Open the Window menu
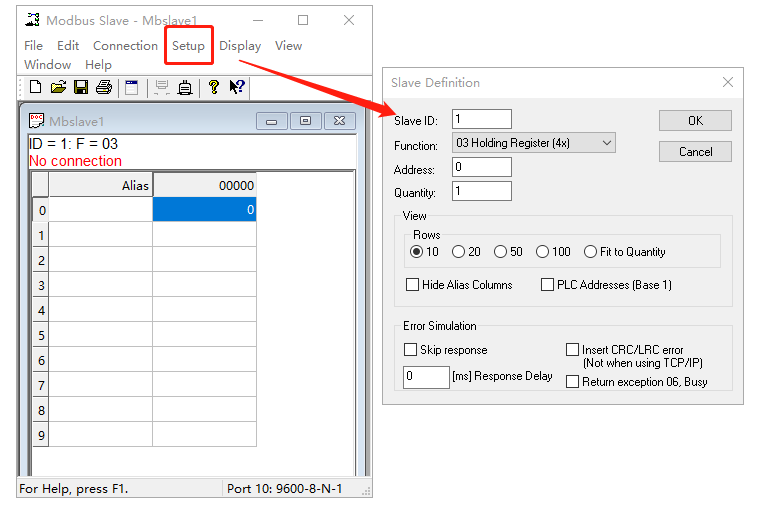 (47, 64)
